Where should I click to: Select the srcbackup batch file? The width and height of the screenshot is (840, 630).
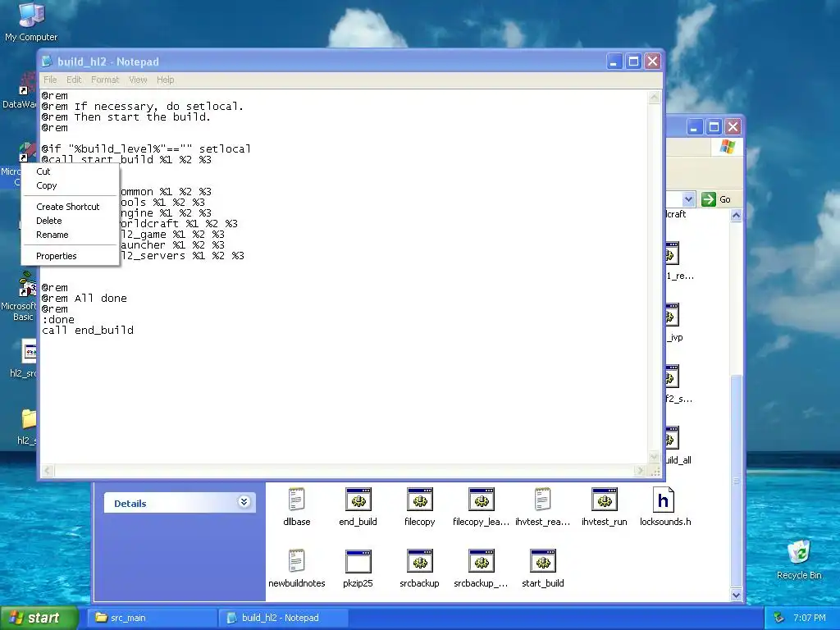pyautogui.click(x=419, y=569)
